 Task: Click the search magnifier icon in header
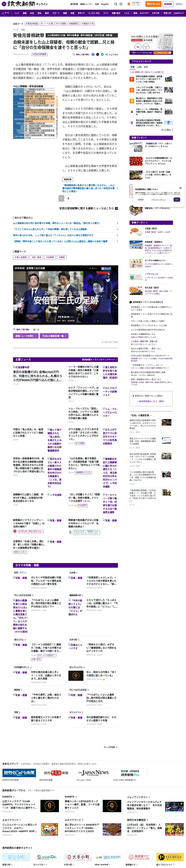pyautogui.click(x=115, y=4)
